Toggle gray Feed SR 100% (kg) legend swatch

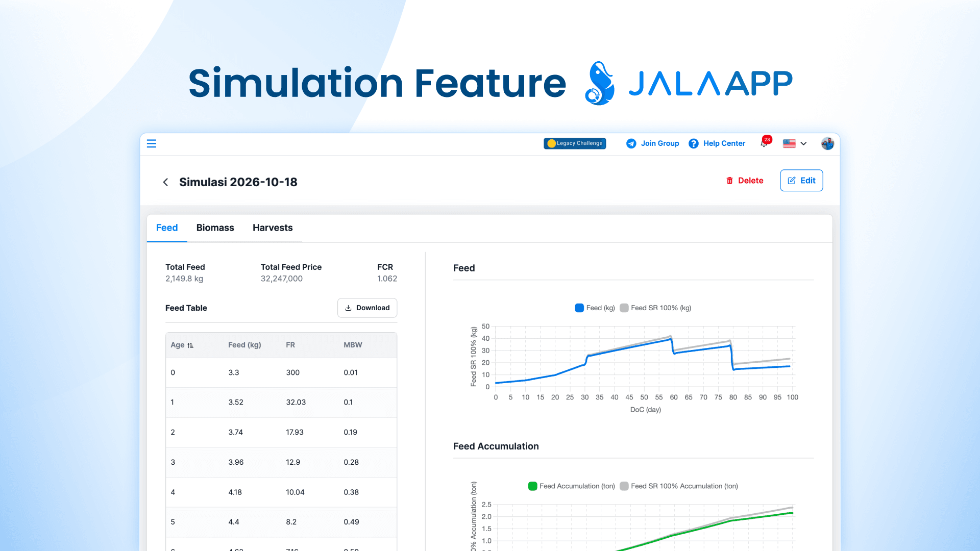(624, 308)
